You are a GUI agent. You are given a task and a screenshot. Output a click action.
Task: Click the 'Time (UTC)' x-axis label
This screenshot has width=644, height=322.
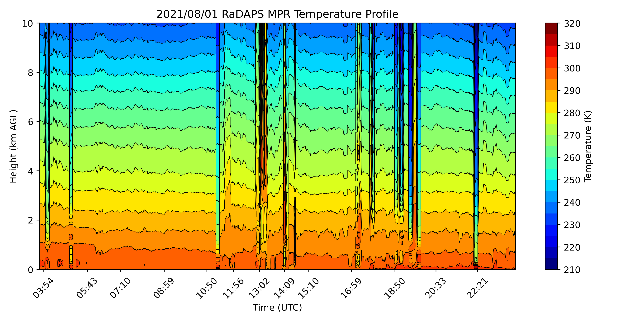(277, 307)
